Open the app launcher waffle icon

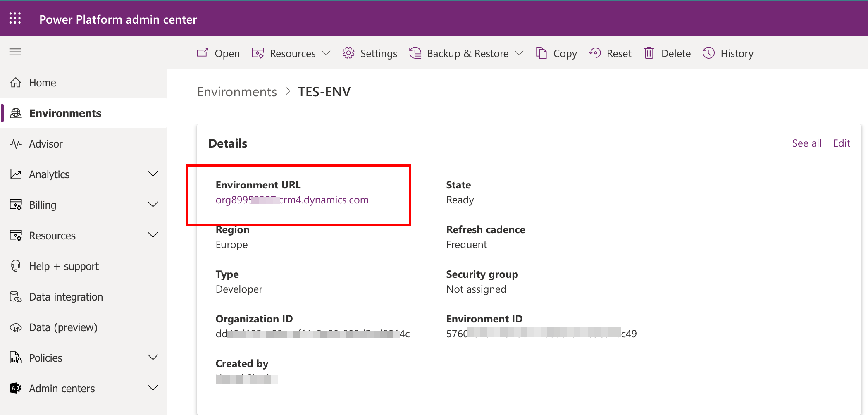15,18
